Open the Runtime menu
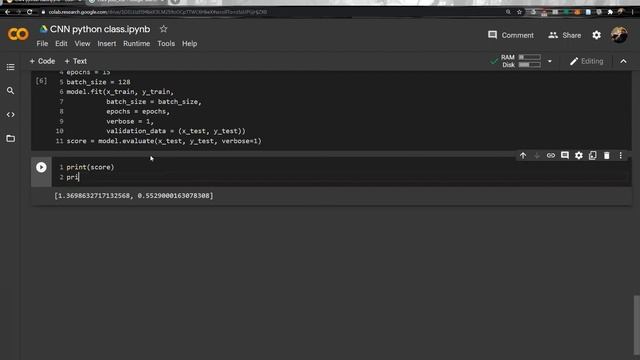This screenshot has height=360, width=640. [x=136, y=44]
